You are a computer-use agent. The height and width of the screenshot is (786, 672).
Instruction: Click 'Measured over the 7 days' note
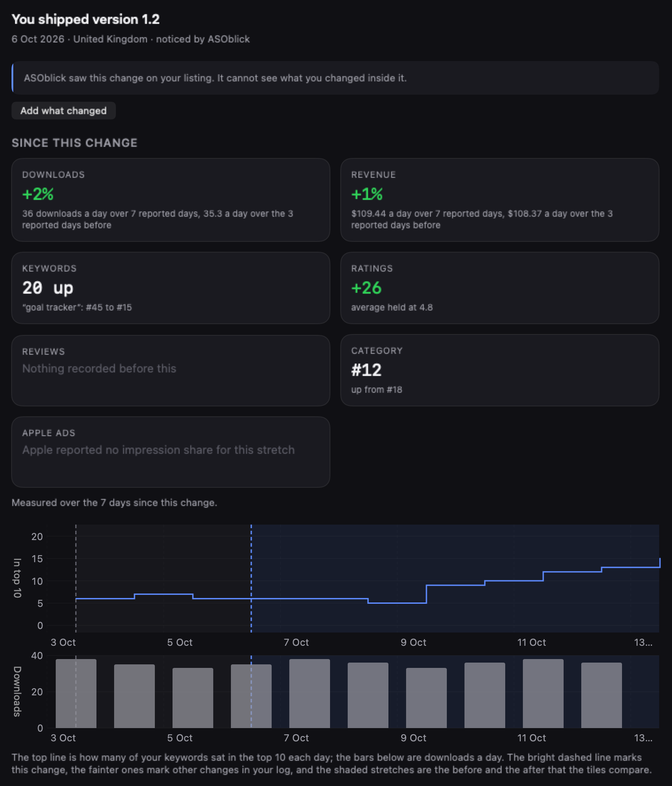114,502
